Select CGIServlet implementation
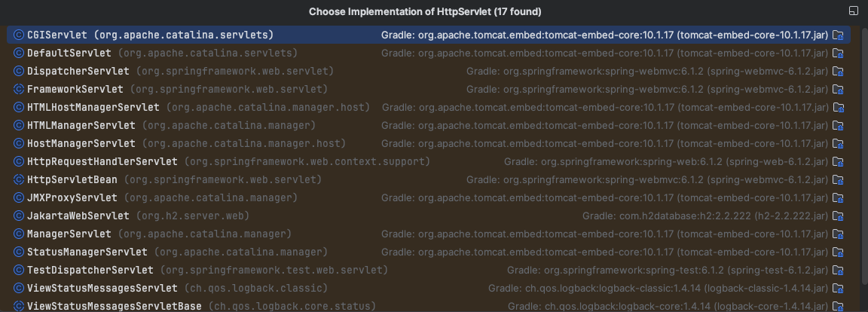This screenshot has height=312, width=868. [429, 35]
